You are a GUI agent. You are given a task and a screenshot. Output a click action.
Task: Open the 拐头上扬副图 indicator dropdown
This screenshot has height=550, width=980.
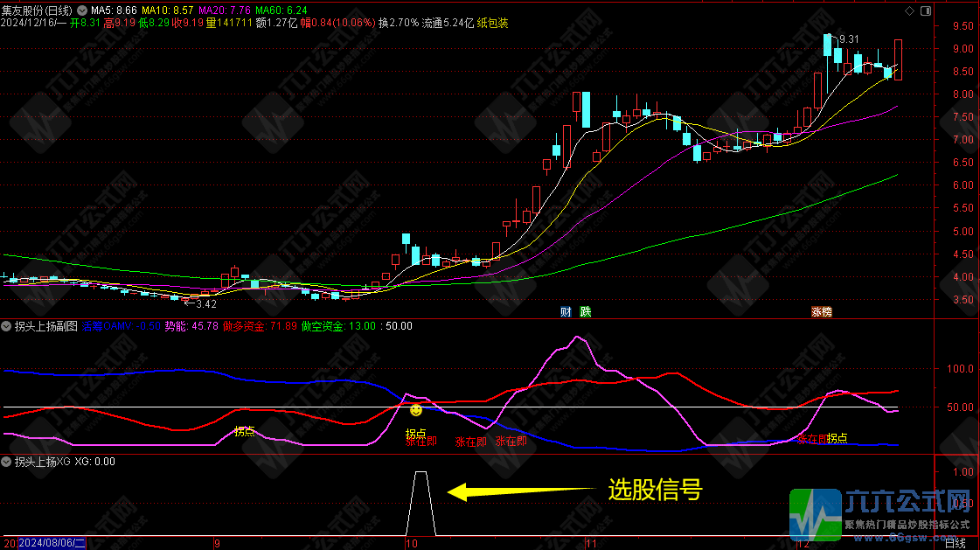click(7, 326)
